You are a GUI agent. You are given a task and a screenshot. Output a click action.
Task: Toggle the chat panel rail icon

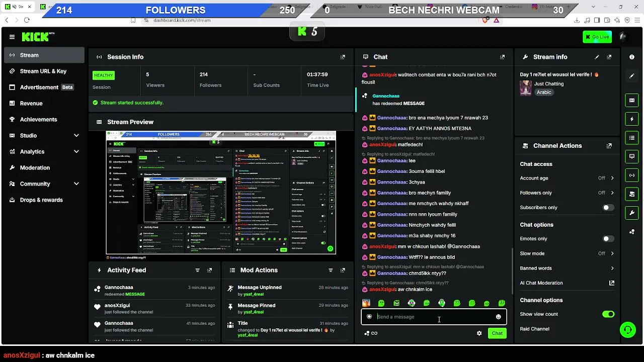[x=632, y=156]
